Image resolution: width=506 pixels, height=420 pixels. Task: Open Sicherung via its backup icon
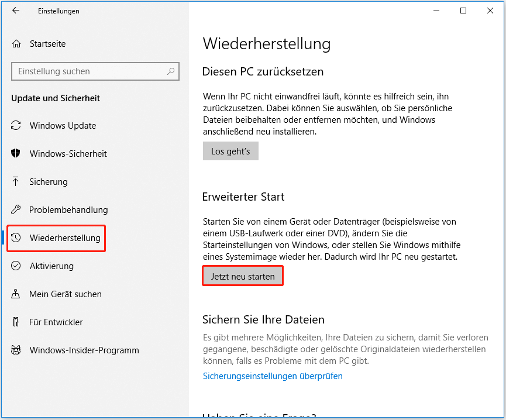pos(16,181)
